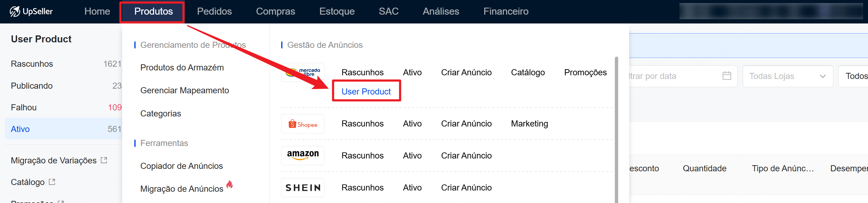Go to Produtos do Armazém
This screenshot has width=868, height=203.
point(182,67)
